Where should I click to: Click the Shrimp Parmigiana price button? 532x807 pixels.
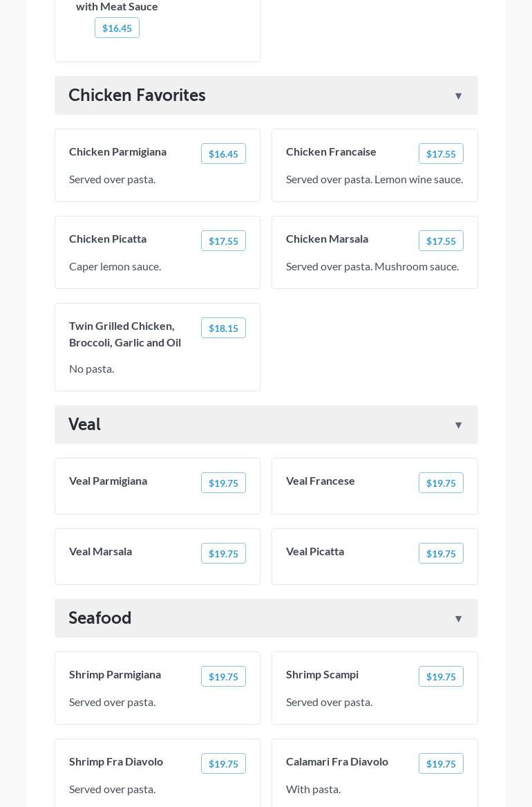(223, 677)
